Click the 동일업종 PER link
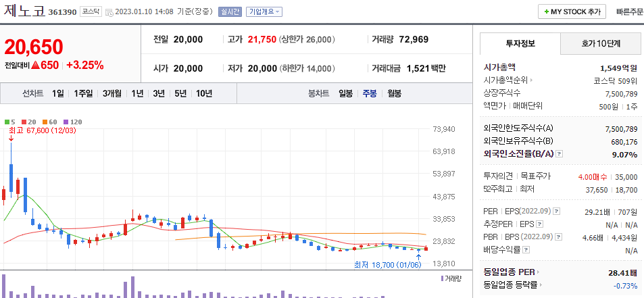The height and width of the screenshot is (298, 644). click(x=510, y=272)
